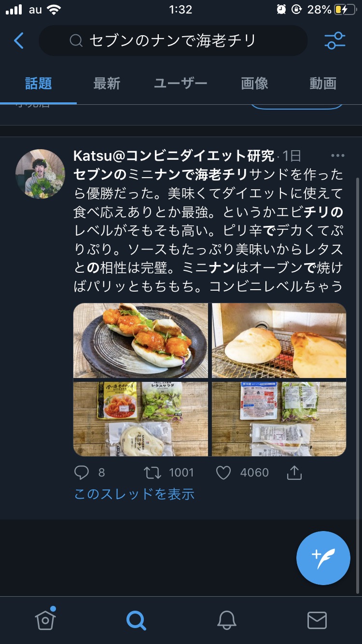Open search filter settings icon

(x=335, y=41)
